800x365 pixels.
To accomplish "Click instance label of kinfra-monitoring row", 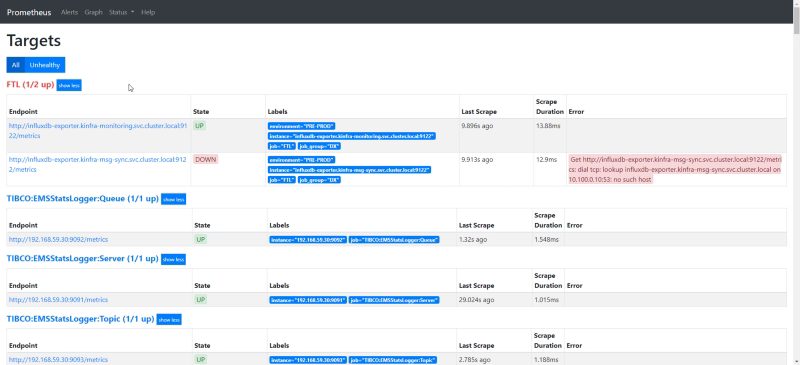I will point(352,136).
